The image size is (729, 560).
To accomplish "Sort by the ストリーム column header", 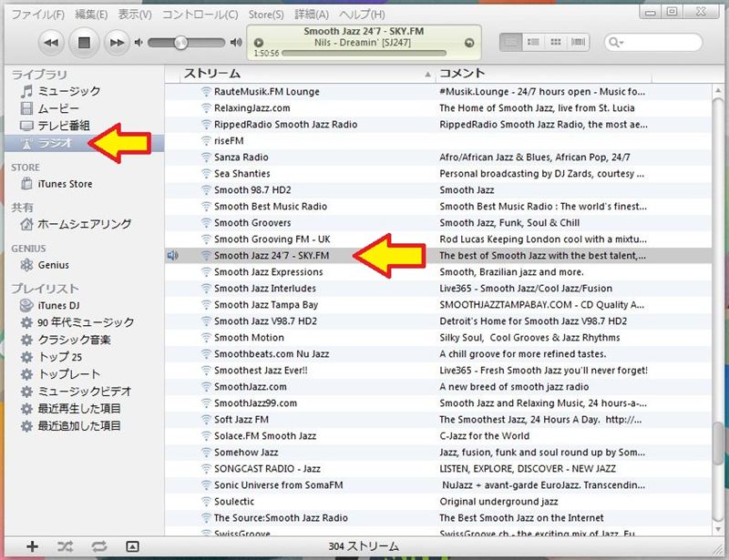I will tap(307, 74).
